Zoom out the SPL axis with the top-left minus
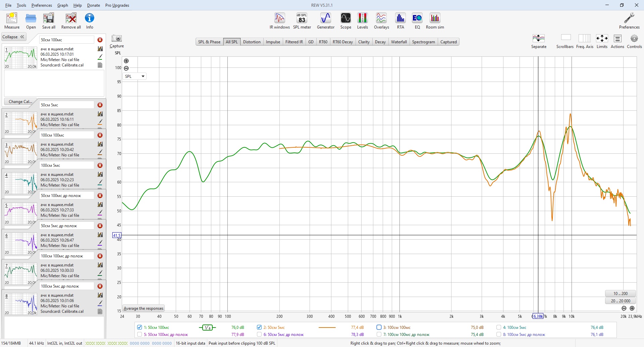 pos(126,68)
